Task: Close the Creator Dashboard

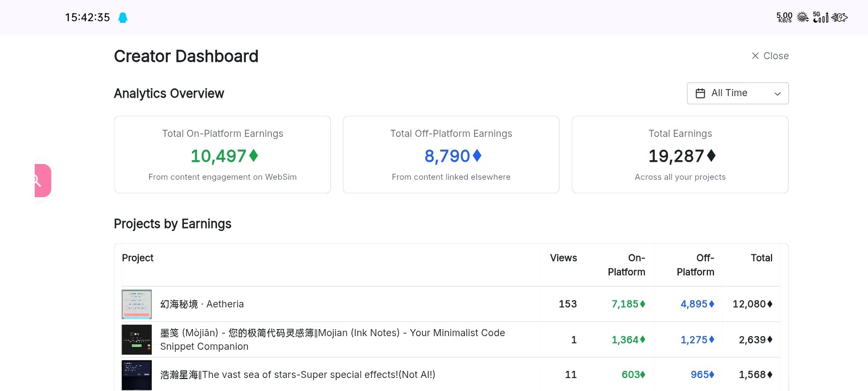Action: tap(770, 56)
